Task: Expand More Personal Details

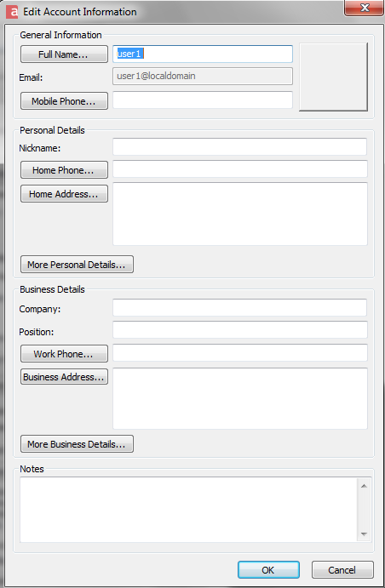Action: pos(77,265)
